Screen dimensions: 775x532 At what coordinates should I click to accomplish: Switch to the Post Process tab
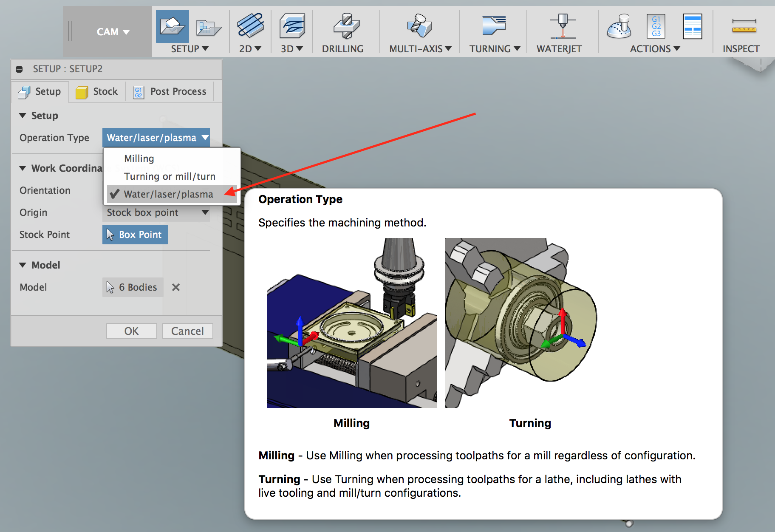click(170, 92)
